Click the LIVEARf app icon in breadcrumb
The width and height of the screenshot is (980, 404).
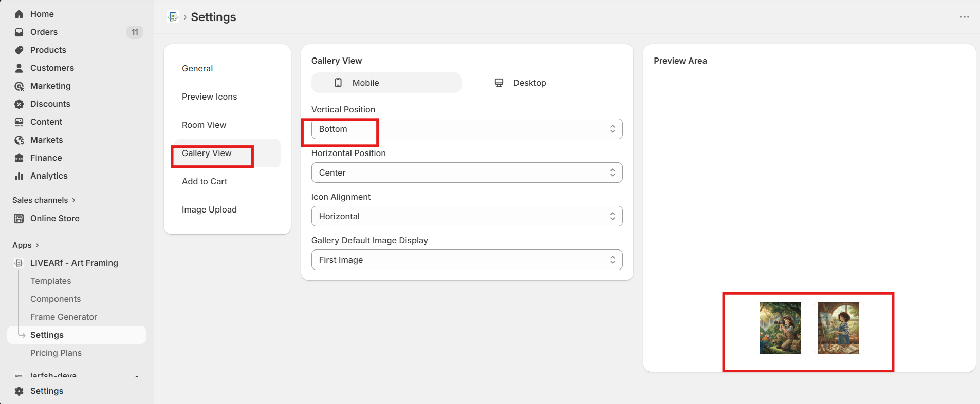click(x=173, y=17)
